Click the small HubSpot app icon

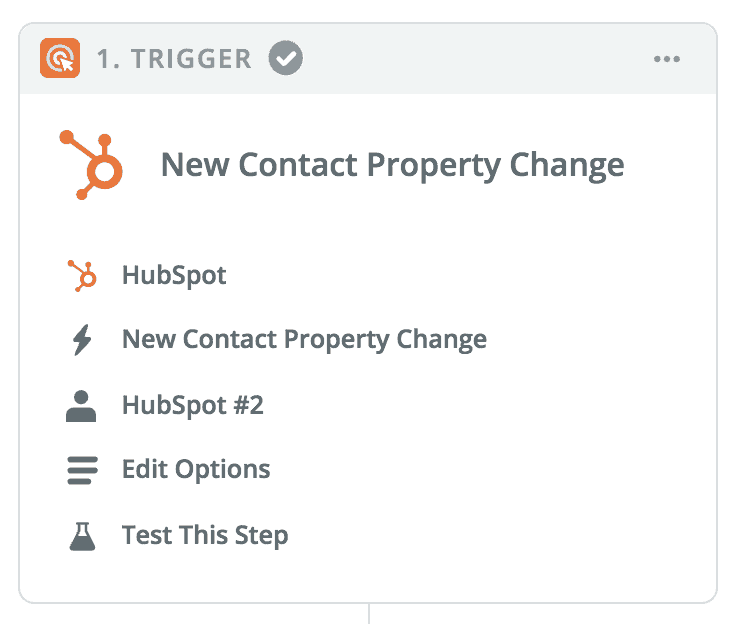[82, 275]
